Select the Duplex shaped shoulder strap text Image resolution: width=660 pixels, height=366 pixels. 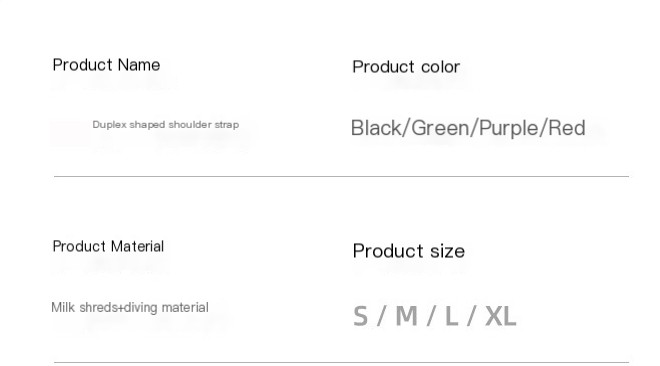click(165, 125)
